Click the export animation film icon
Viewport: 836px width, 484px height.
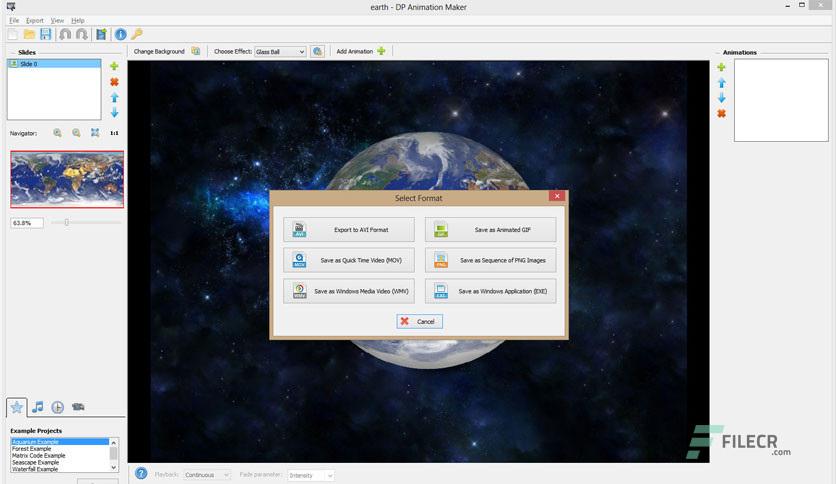101,35
